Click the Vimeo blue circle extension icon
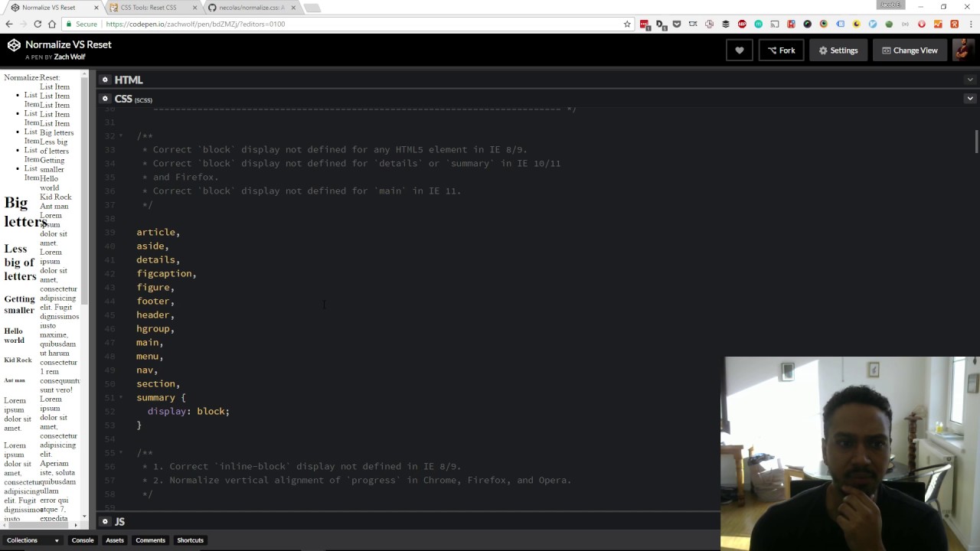 (x=873, y=24)
